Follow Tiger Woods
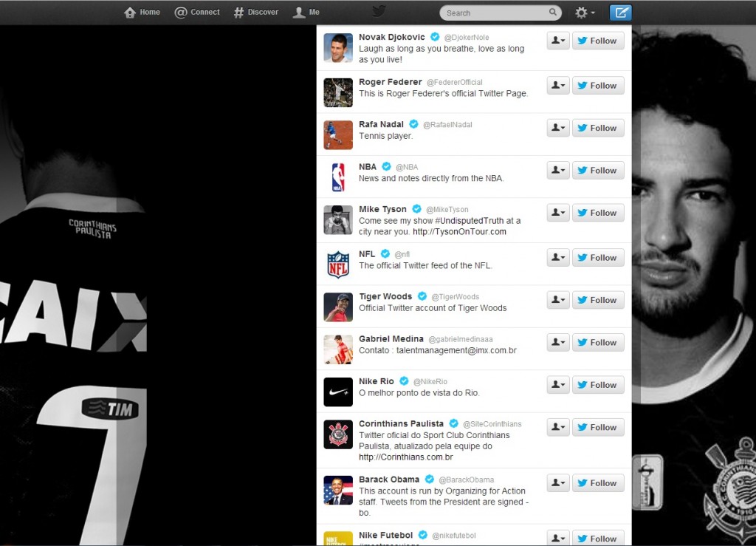The width and height of the screenshot is (756, 546). [598, 301]
